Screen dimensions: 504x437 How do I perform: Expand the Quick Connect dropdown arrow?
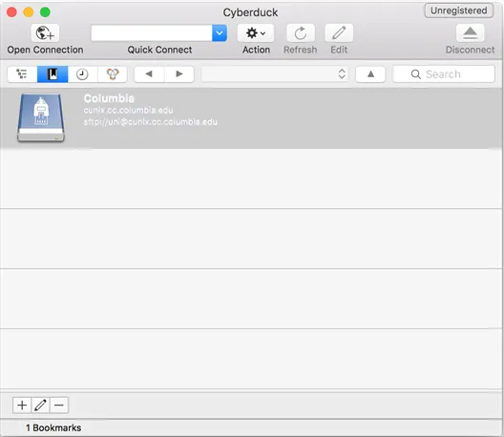point(220,32)
